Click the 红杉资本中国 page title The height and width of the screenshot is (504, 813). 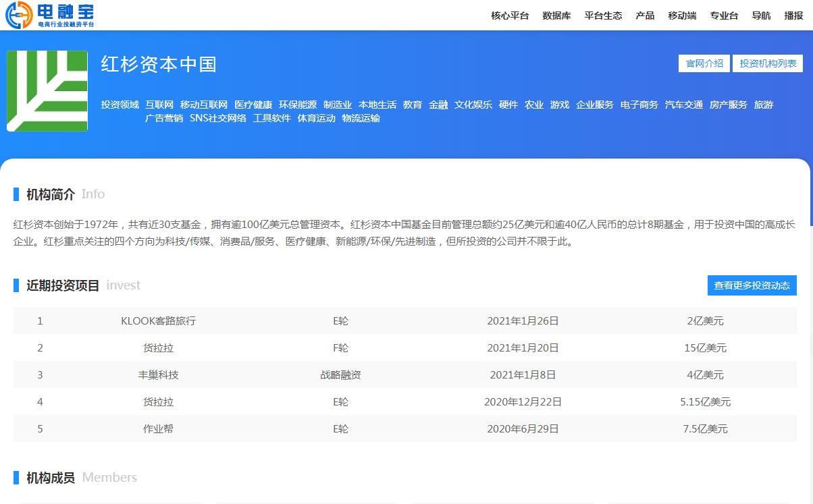[x=159, y=64]
